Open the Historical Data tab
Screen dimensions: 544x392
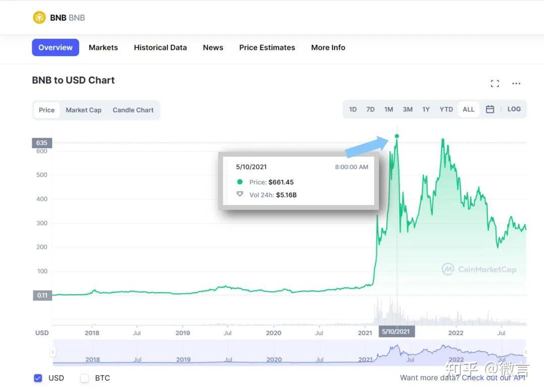tap(160, 47)
